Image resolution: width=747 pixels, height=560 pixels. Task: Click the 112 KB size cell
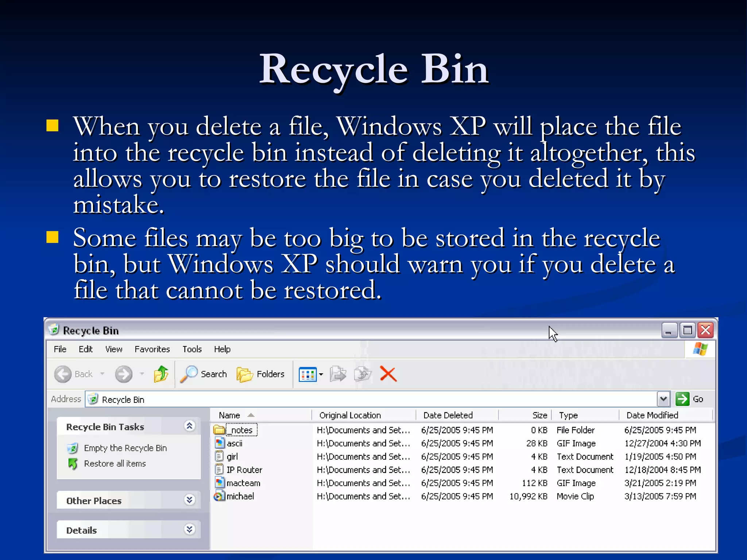pos(535,483)
